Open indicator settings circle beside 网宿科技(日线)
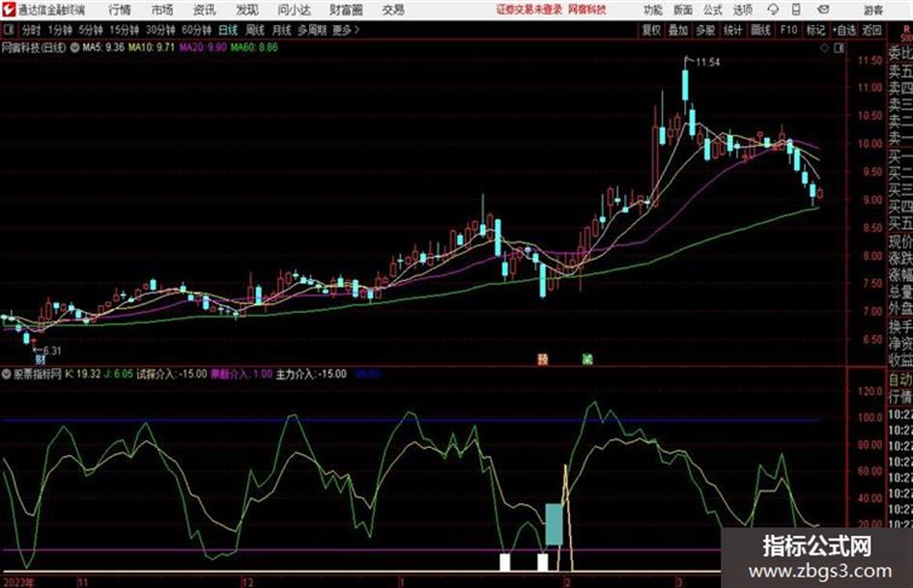This screenshot has width=913, height=588. [x=74, y=47]
